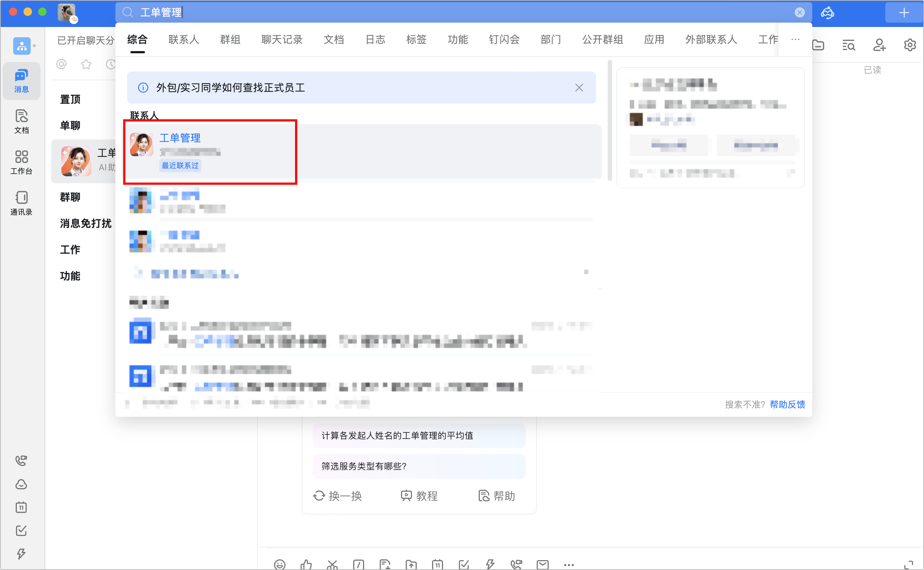The width and height of the screenshot is (924, 570).
Task: Expand more search tabs with ellipsis
Action: pos(795,39)
